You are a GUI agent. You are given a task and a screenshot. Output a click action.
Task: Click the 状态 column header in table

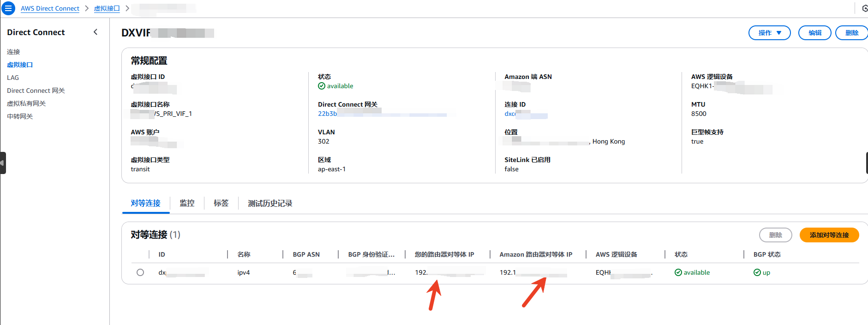(x=681, y=254)
